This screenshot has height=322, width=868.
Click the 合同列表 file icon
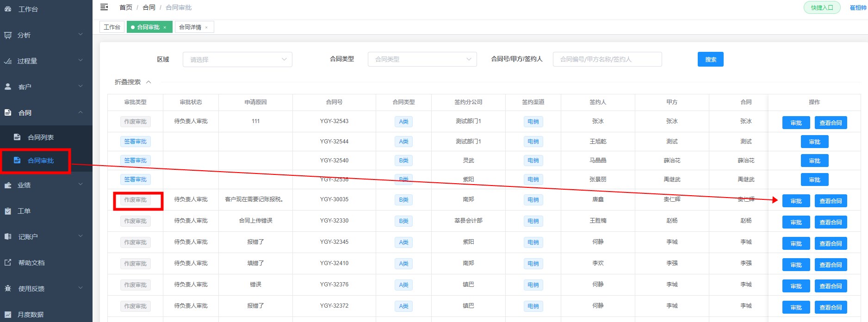(x=17, y=137)
